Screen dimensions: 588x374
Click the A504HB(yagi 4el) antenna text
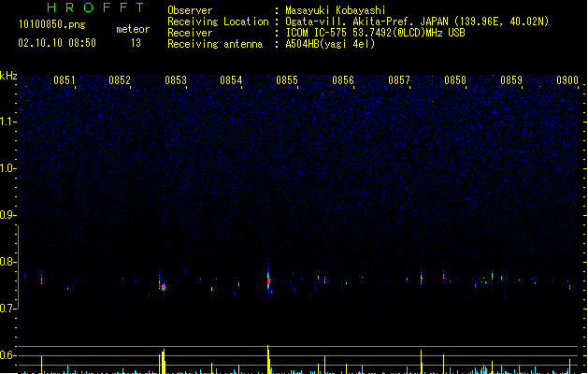[x=330, y=44]
